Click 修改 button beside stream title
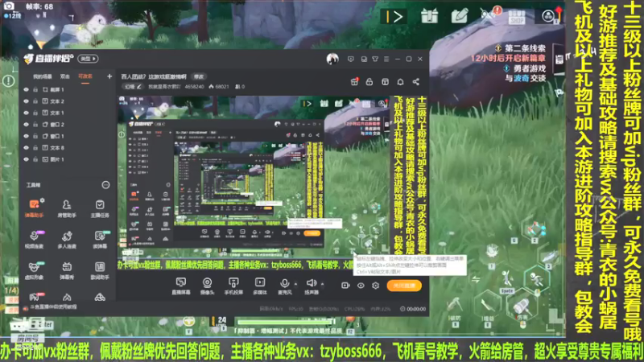Screen dimensions: 644x362 199,76
